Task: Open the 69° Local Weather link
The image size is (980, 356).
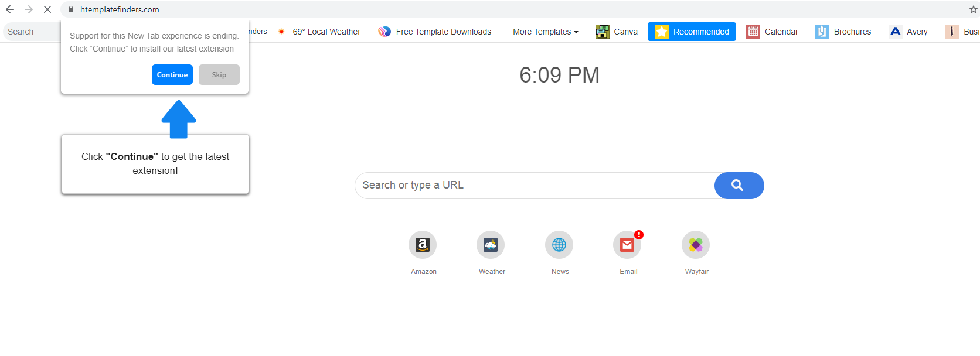Action: 326,32
